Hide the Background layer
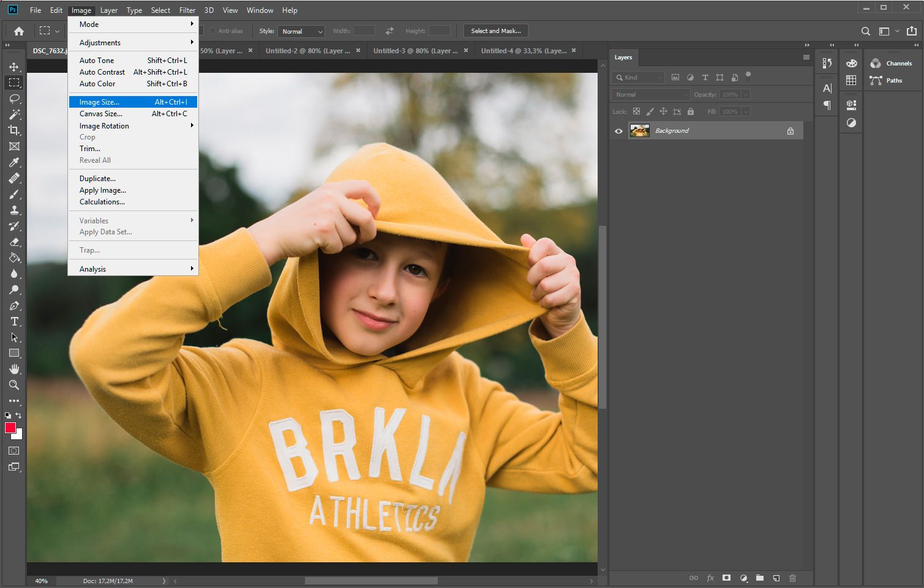Viewport: 924px width, 588px height. click(x=618, y=130)
